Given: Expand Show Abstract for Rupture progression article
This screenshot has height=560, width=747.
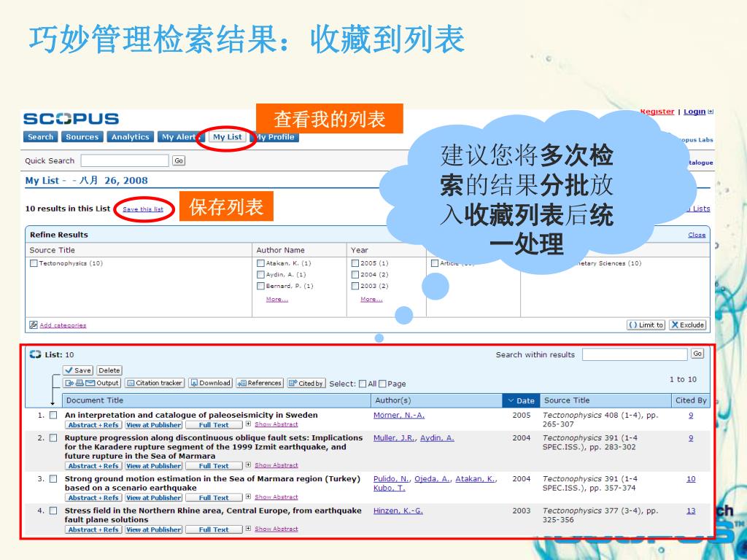Looking at the screenshot, I should pos(276,465).
